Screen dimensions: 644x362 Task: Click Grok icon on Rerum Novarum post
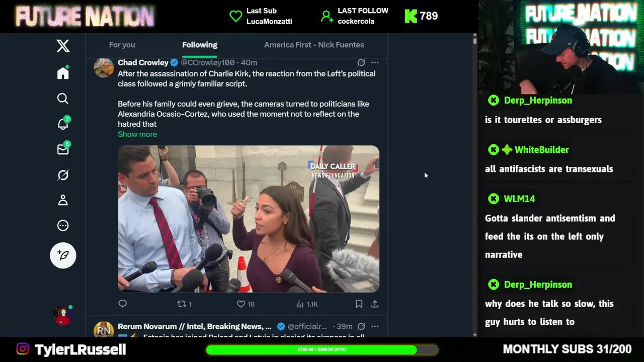click(361, 326)
